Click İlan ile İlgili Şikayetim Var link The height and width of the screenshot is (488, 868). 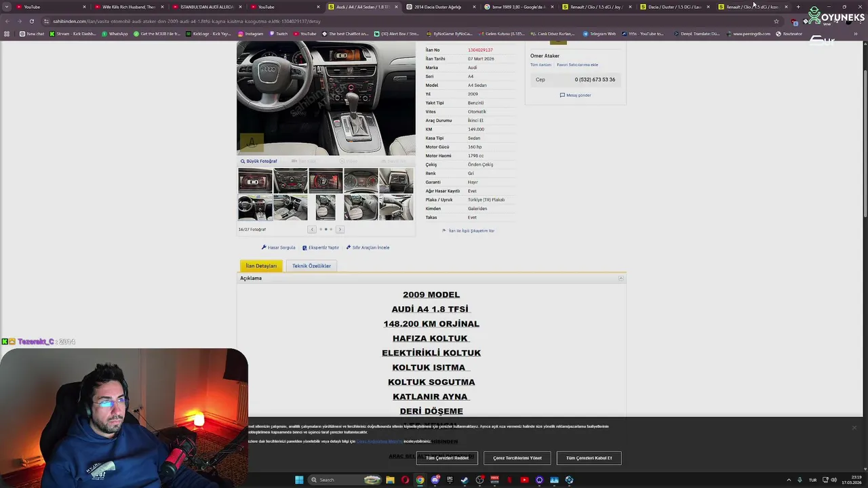coord(471,230)
